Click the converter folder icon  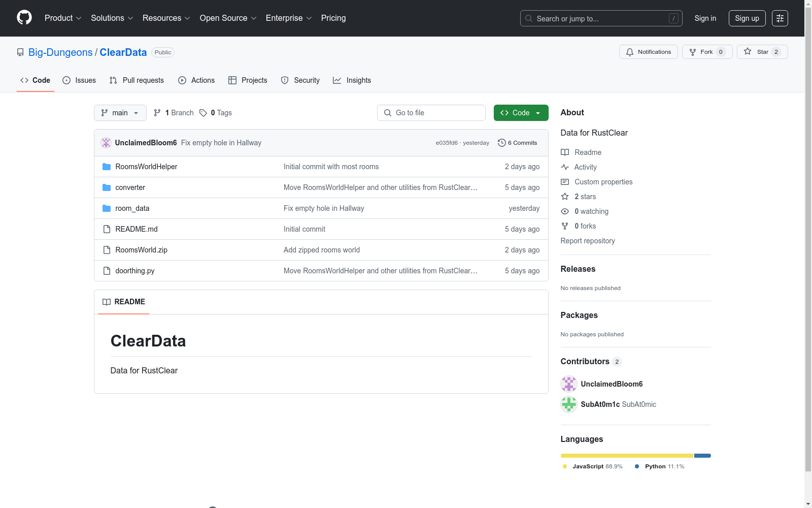pyautogui.click(x=107, y=187)
